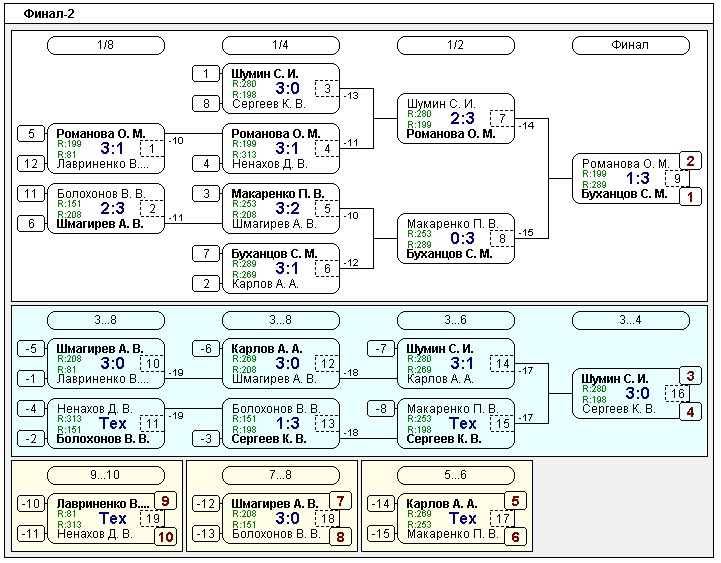Click second place badge beside Романова О. М.
Image resolution: width=721 pixels, height=563 pixels.
pos(689,161)
